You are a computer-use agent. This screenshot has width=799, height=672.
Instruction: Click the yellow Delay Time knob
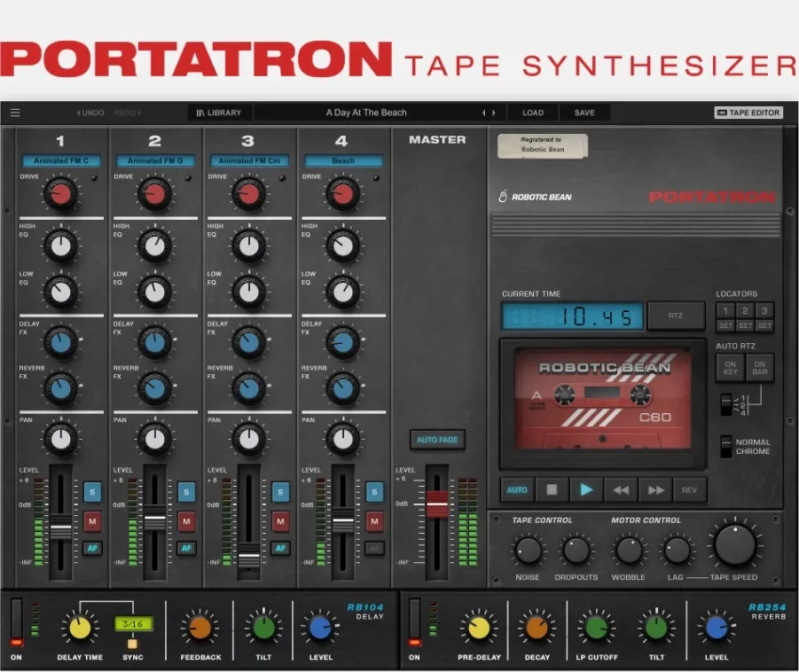(80, 629)
